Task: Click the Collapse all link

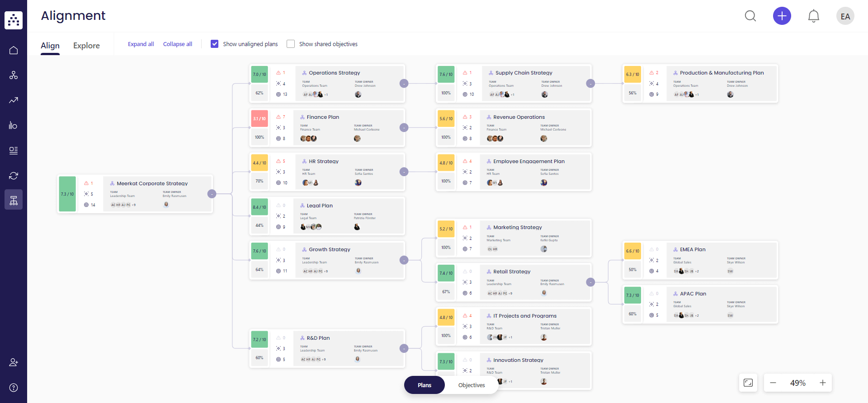Action: click(177, 44)
